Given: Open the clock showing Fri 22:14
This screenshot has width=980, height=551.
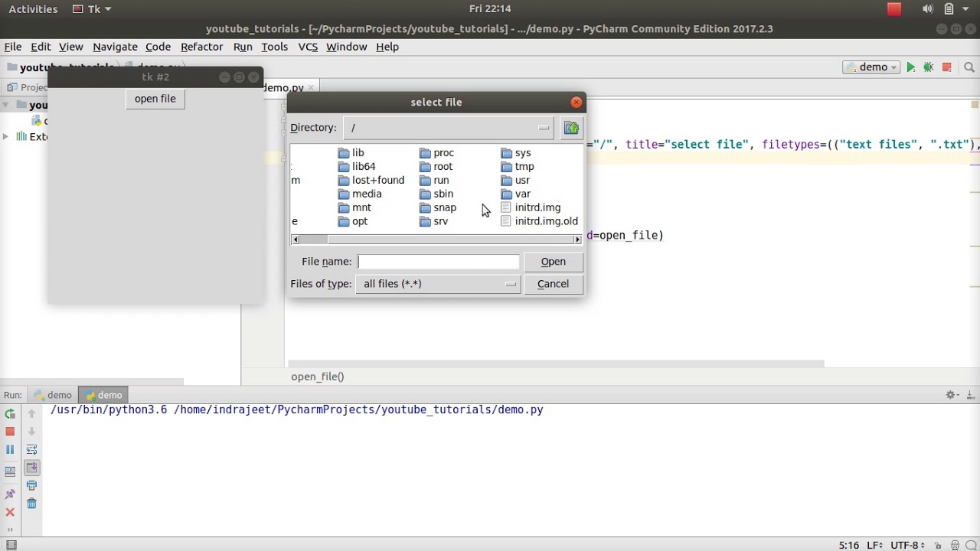Looking at the screenshot, I should pyautogui.click(x=490, y=9).
